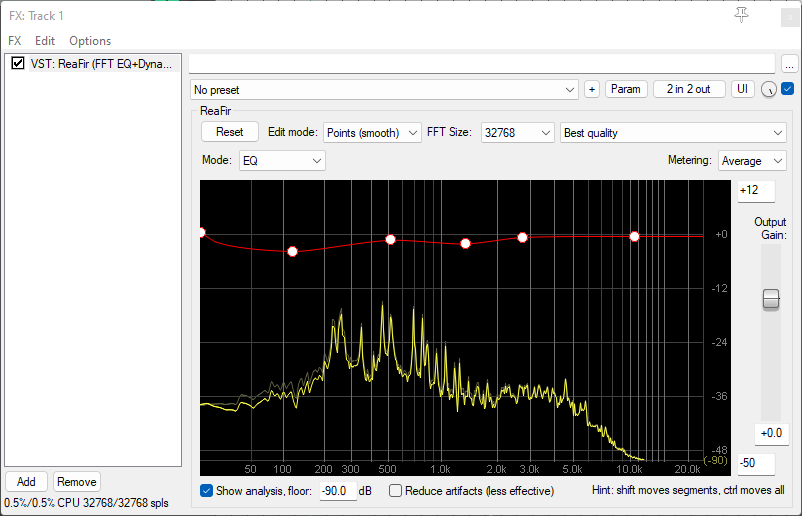The image size is (802, 516).
Task: Enable Reduce artifacts (less effective) checkbox
Action: pos(395,491)
